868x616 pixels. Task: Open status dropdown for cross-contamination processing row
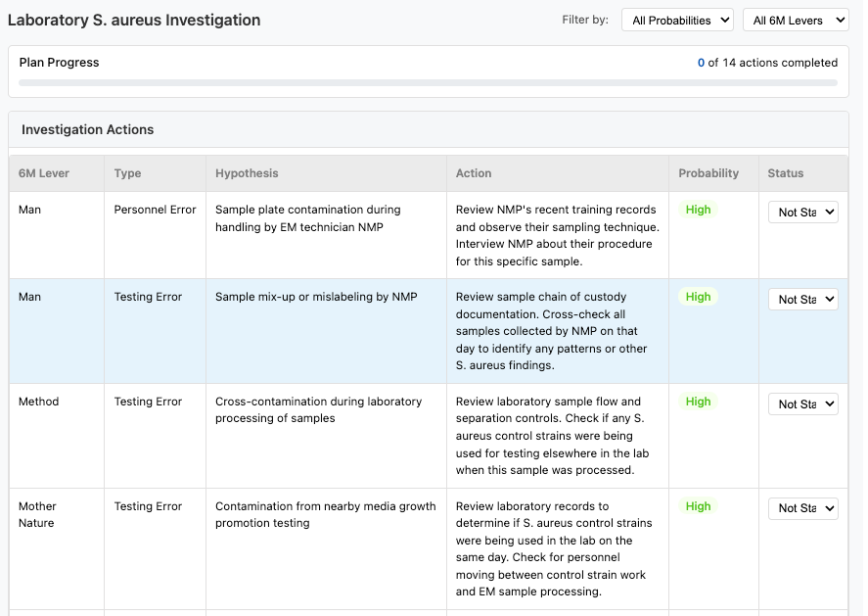click(x=802, y=404)
